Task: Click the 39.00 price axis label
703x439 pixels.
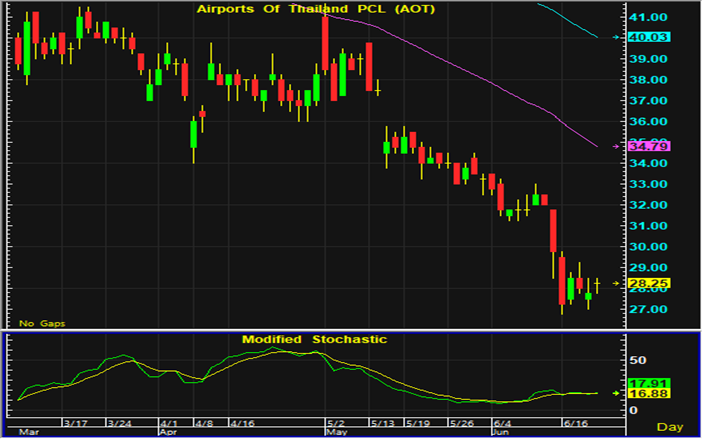Action: [x=648, y=59]
